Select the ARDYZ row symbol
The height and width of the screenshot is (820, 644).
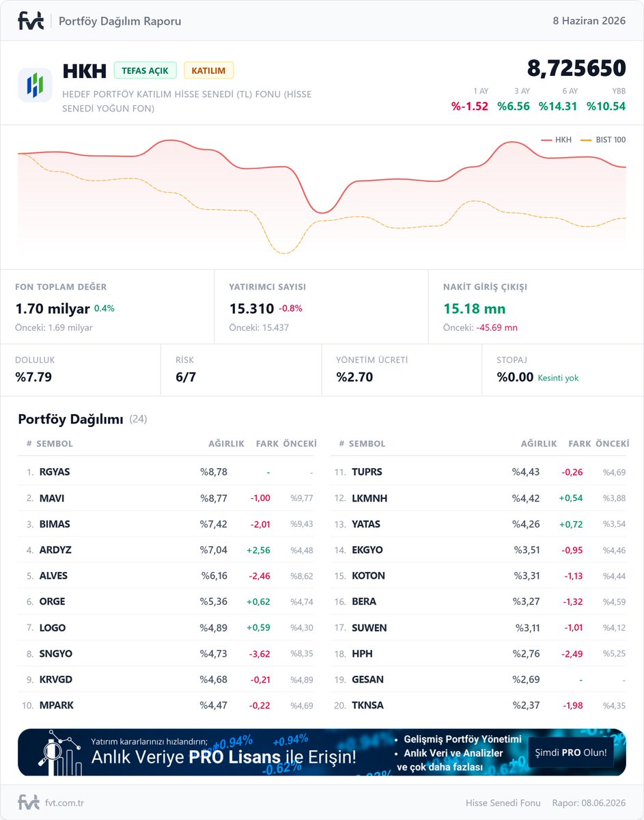[55, 550]
